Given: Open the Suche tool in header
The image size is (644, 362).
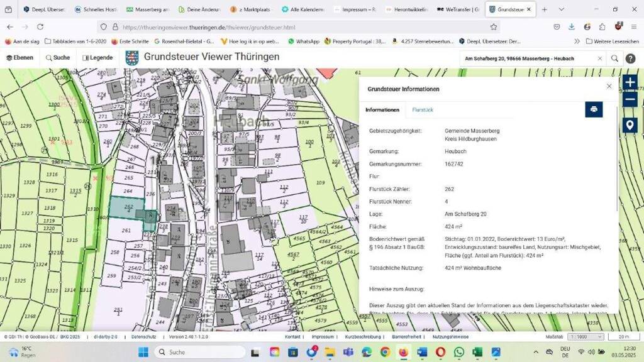Looking at the screenshot, I should pyautogui.click(x=58, y=58).
